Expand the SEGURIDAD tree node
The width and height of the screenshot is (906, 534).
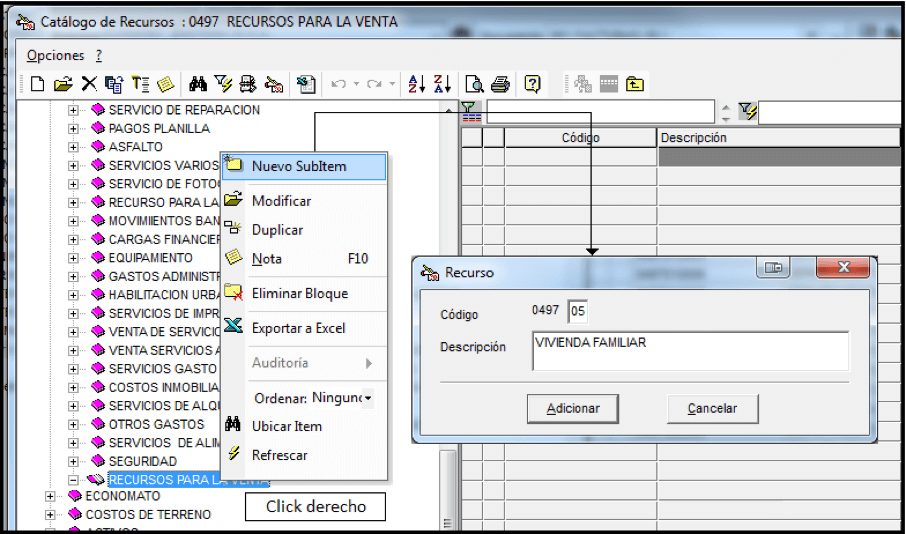(73, 462)
